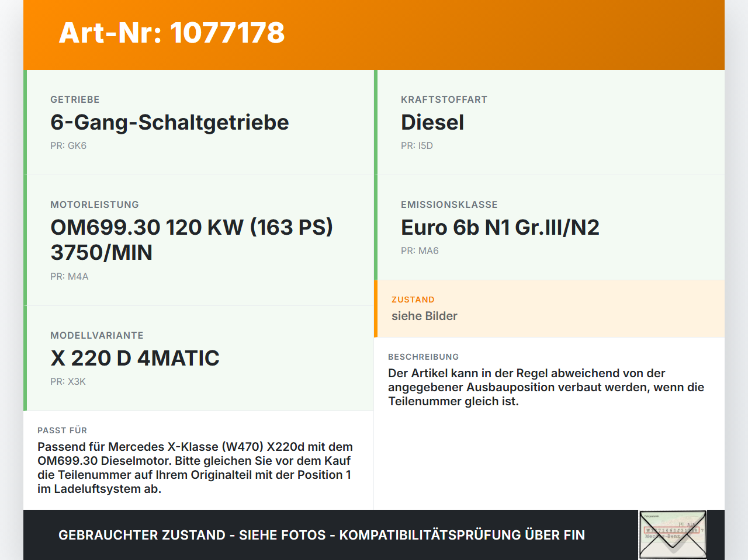
Task: Select the value '6-Gang-Schaltgetriebe'
Action: point(169,122)
